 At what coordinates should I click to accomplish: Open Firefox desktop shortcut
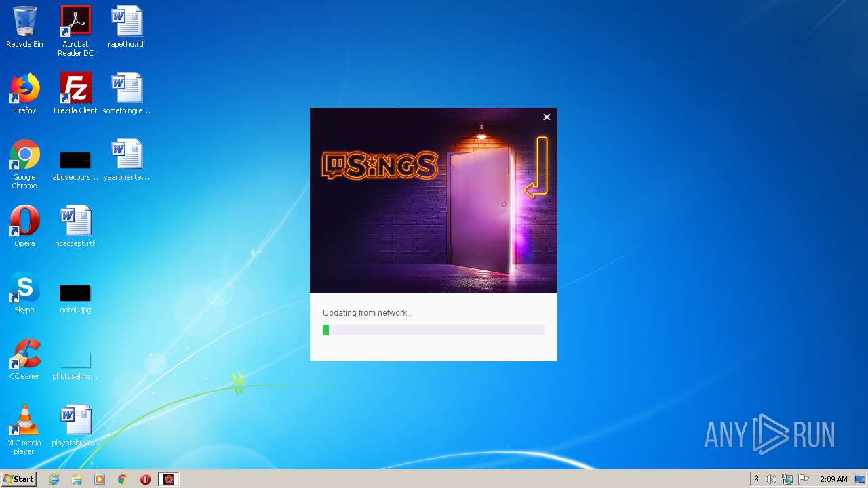pos(24,94)
